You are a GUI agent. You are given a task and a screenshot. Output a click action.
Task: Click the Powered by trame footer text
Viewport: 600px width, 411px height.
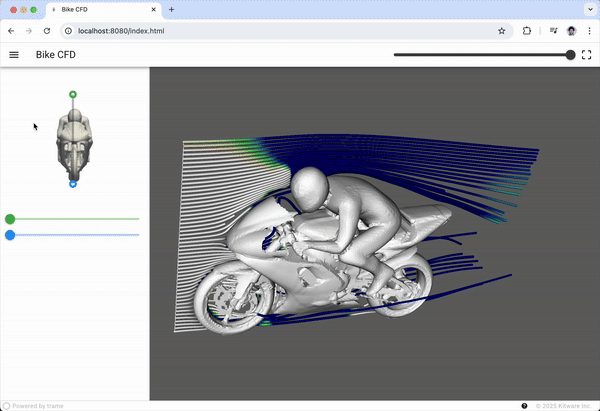(x=38, y=405)
